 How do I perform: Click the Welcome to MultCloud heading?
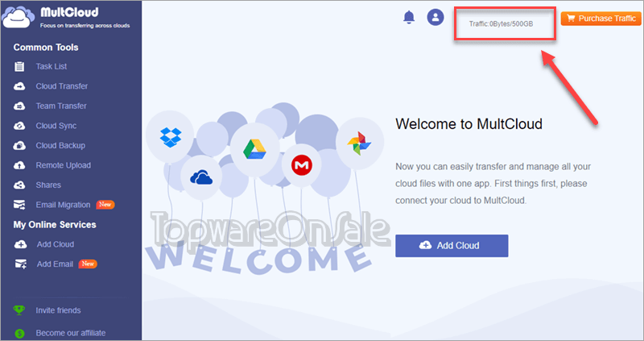(469, 124)
